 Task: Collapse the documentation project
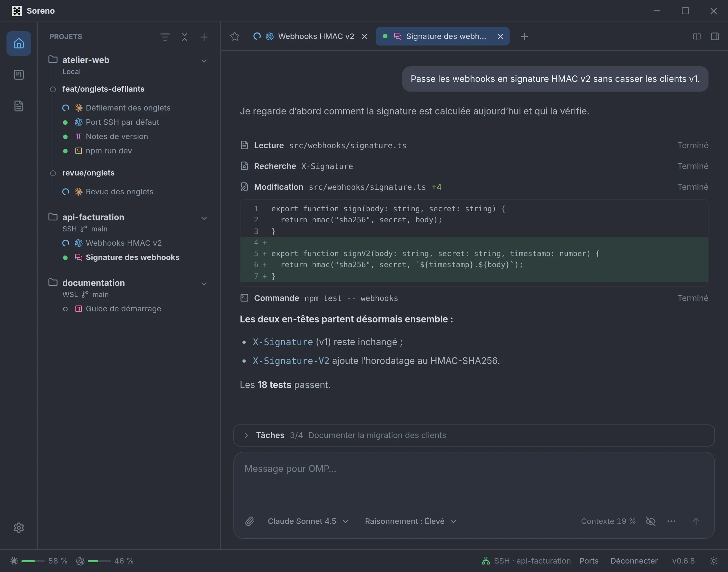[204, 284]
